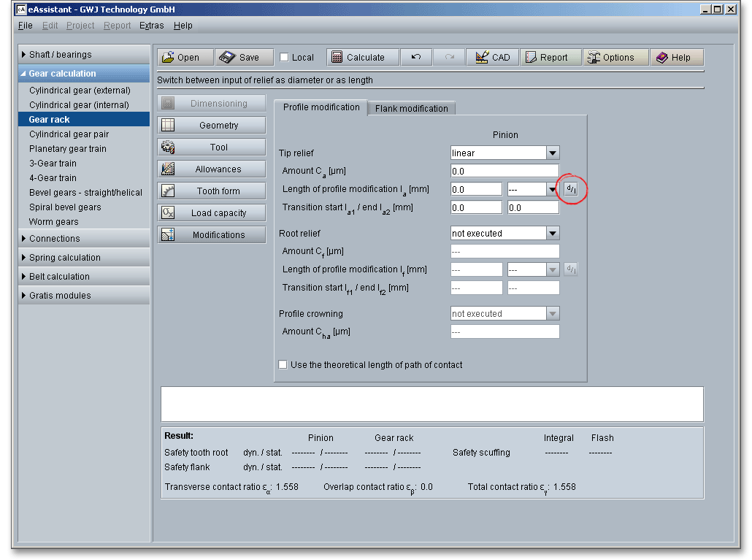Enable the Local checkbox
Image resolution: width=752 pixels, height=560 pixels.
[285, 58]
